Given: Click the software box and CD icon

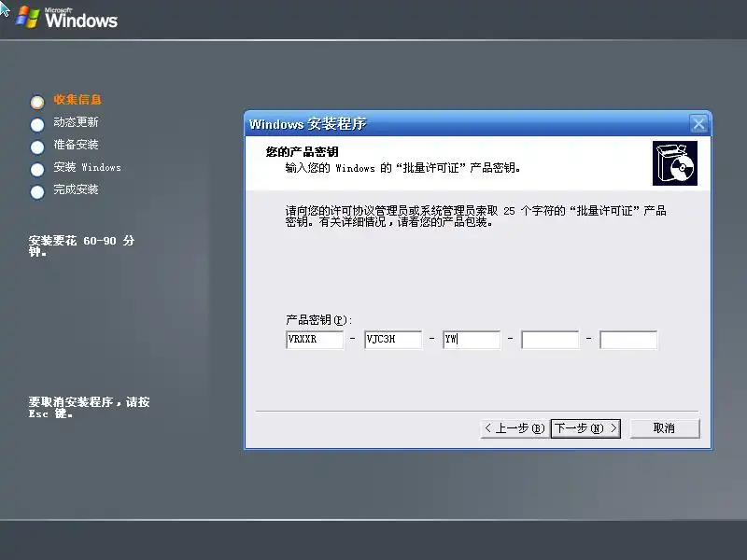Looking at the screenshot, I should [x=674, y=163].
